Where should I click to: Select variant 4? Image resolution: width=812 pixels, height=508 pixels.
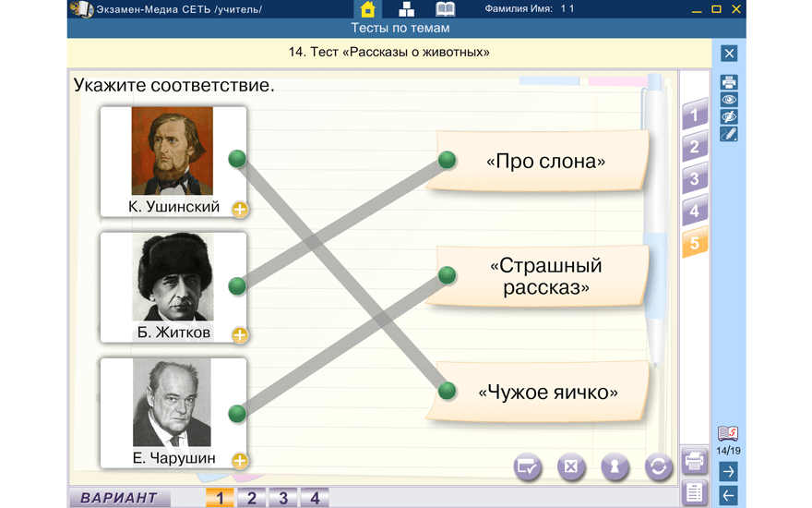(315, 498)
